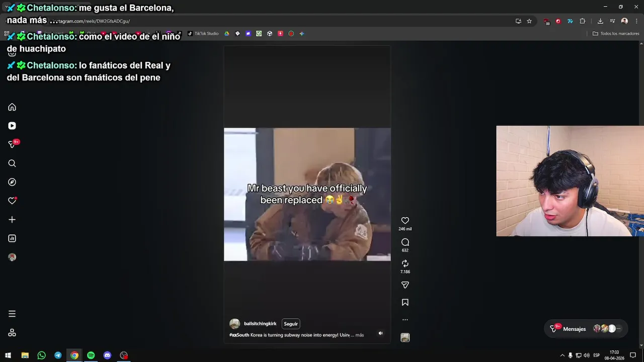Viewport: 644px width, 362px height.
Task: Follow ballsitchingkirk with the Seguir button
Action: coord(291,324)
